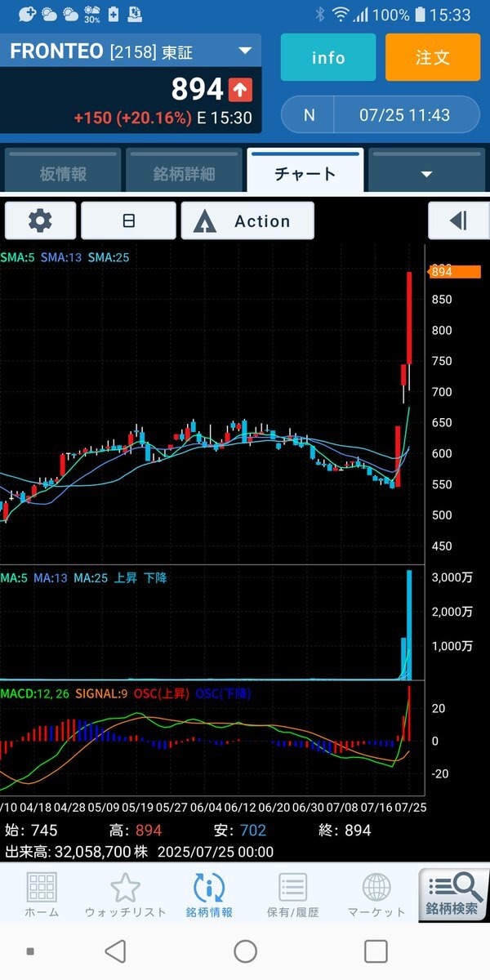Viewport: 490px width, 980px height.
Task: Tap the Android back triangle button
Action: [x=116, y=951]
